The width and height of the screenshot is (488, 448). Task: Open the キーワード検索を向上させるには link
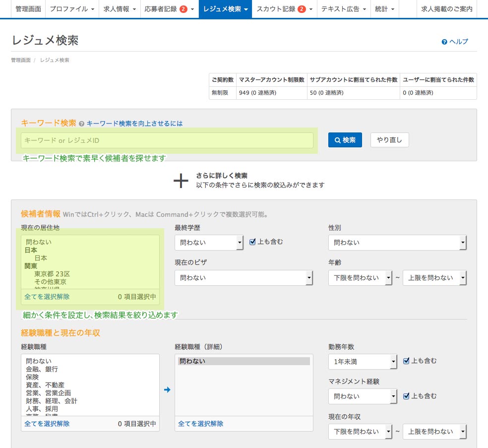(134, 124)
